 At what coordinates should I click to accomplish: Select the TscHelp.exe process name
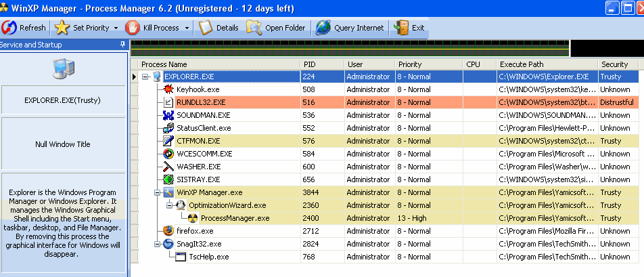coord(208,257)
